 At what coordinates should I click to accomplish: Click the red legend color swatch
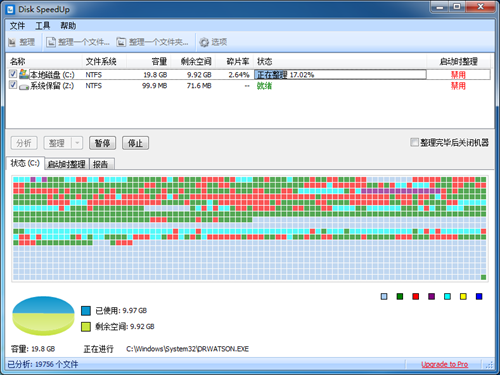[x=416, y=296]
